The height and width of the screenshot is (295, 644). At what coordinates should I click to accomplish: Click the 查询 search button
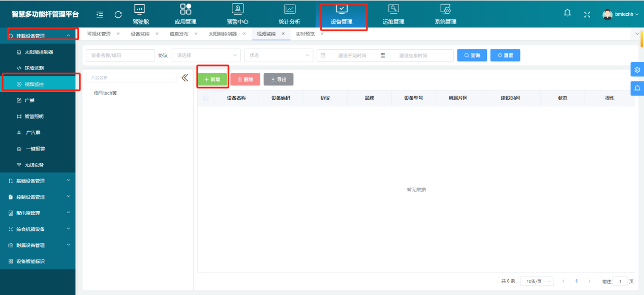click(x=472, y=55)
